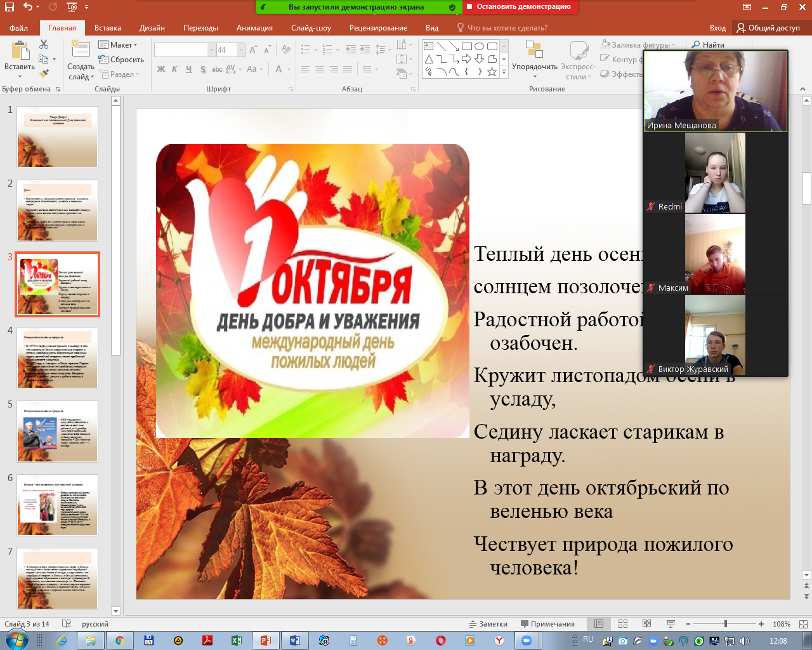Expand the shapes gallery more arrow

tap(504, 72)
